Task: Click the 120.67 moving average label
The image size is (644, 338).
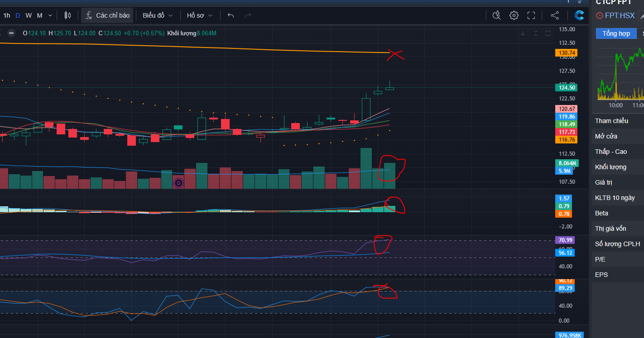Action: pos(567,109)
